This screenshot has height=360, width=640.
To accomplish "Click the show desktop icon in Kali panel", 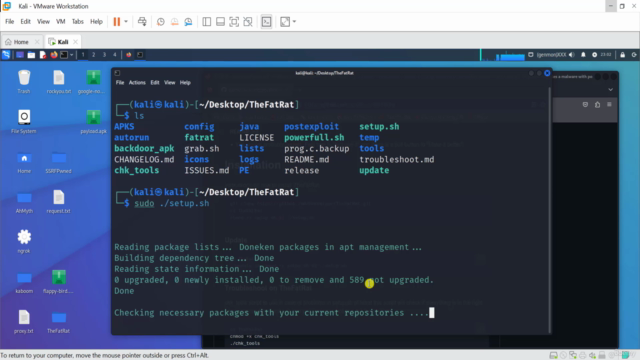I will point(20,55).
